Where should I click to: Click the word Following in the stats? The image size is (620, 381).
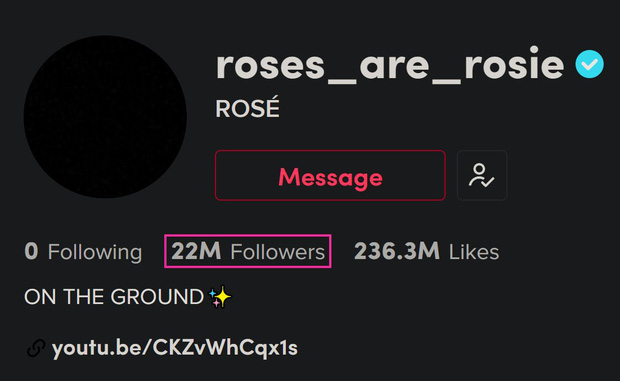point(95,253)
